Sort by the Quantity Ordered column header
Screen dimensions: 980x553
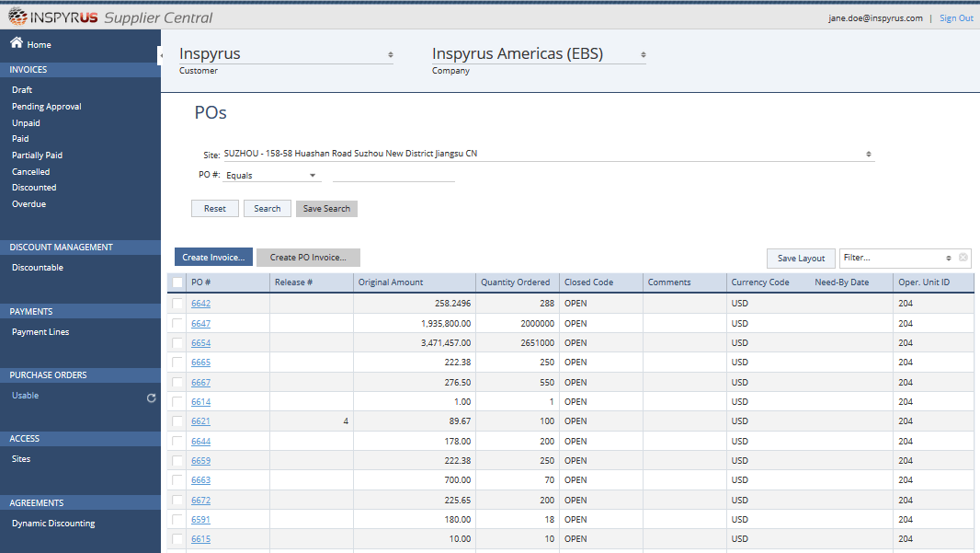point(518,282)
